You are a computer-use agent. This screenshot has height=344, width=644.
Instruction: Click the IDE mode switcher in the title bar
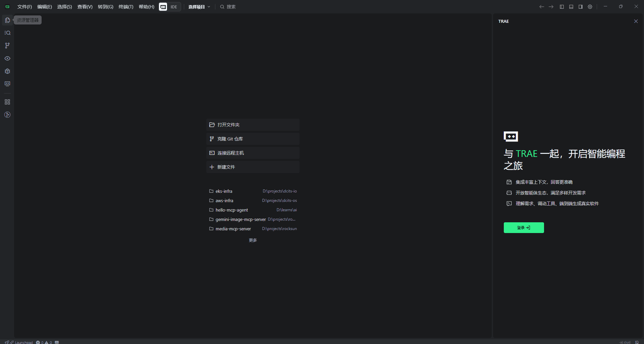[170, 7]
